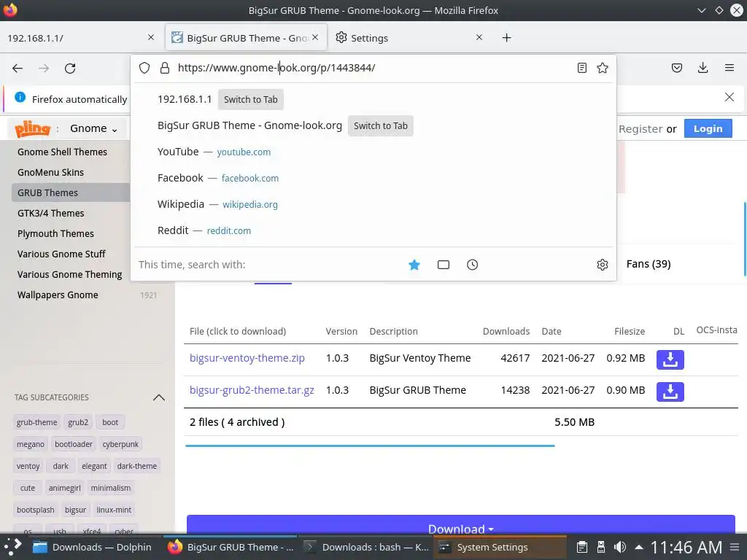Select the linux-mint tag
The image size is (747, 560).
[x=114, y=510]
